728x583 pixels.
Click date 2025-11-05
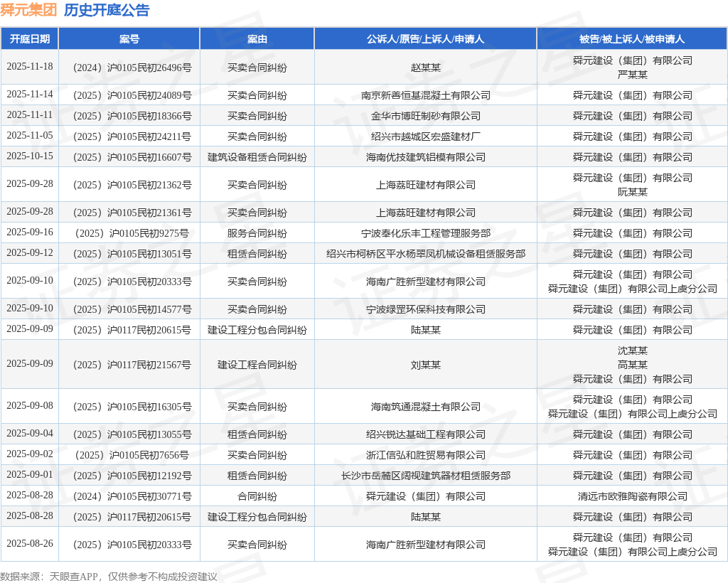coord(30,135)
